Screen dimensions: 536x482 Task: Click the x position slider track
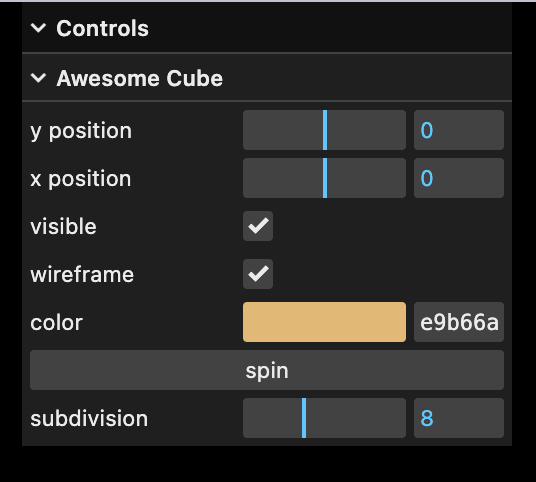coord(324,178)
